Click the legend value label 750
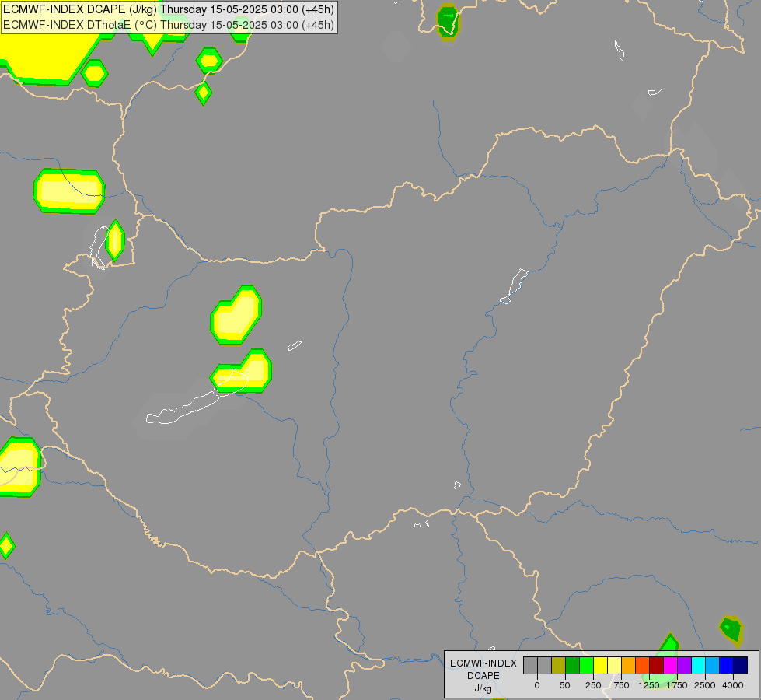 pos(621,685)
